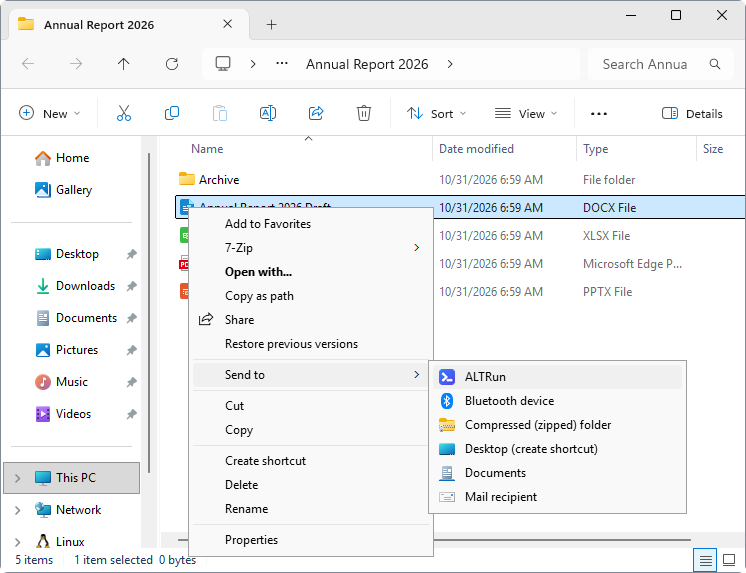Toggle the Details pane
The height and width of the screenshot is (573, 746).
pos(692,114)
